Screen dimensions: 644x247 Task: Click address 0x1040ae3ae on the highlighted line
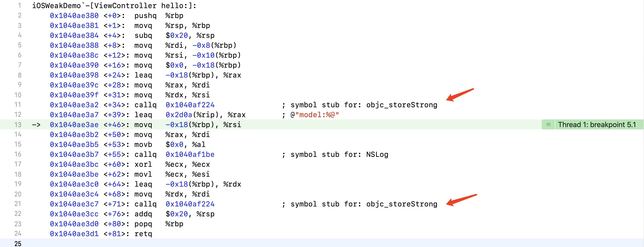74,124
